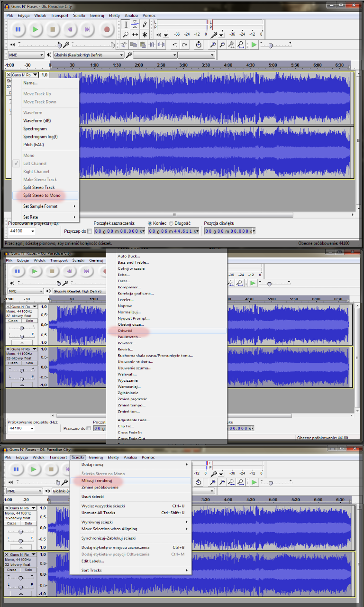Toggle Solo on upper track in middle window
The image size is (364, 607).
coord(29,320)
